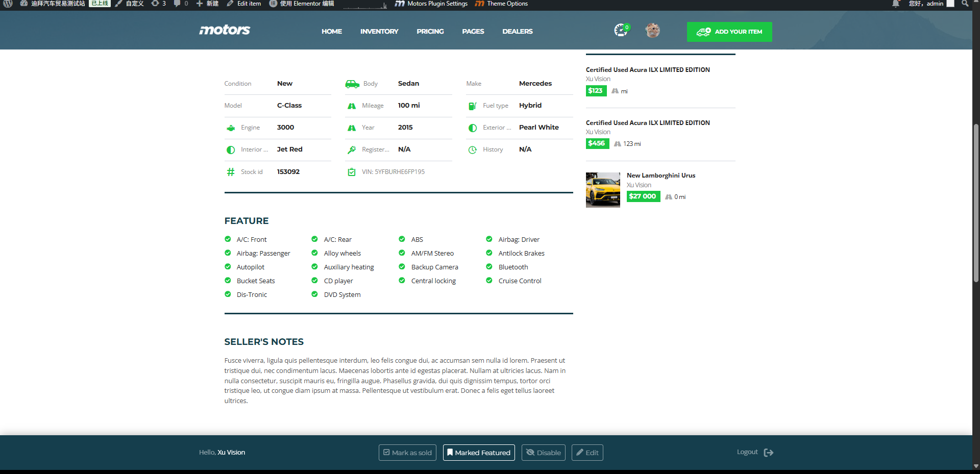This screenshot has width=980, height=474.
Task: Click the mileage road icon beside 0 mi
Action: [669, 197]
